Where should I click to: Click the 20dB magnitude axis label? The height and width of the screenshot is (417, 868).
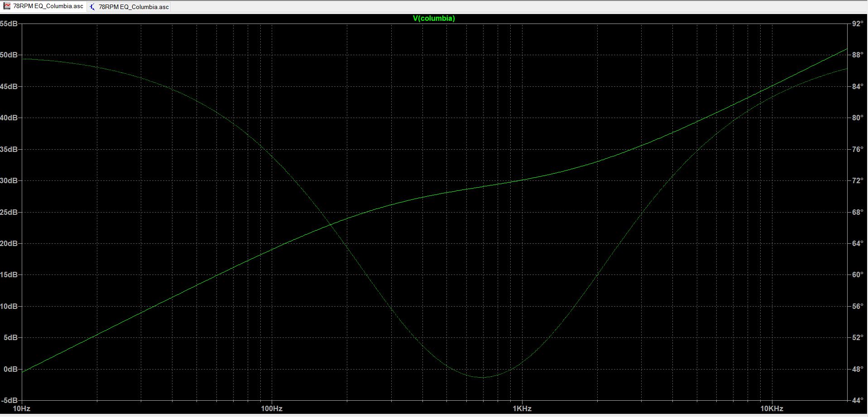(9, 243)
